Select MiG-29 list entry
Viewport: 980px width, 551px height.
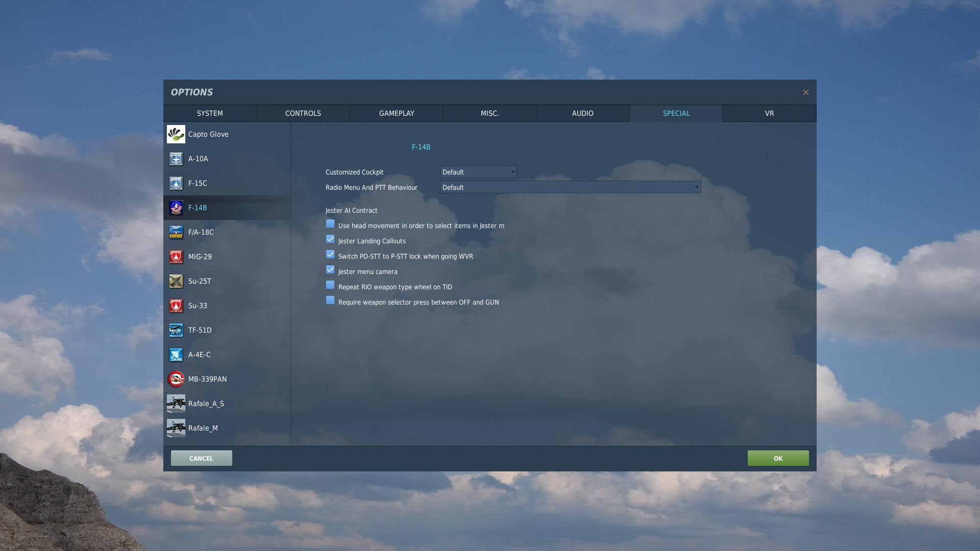pos(227,257)
